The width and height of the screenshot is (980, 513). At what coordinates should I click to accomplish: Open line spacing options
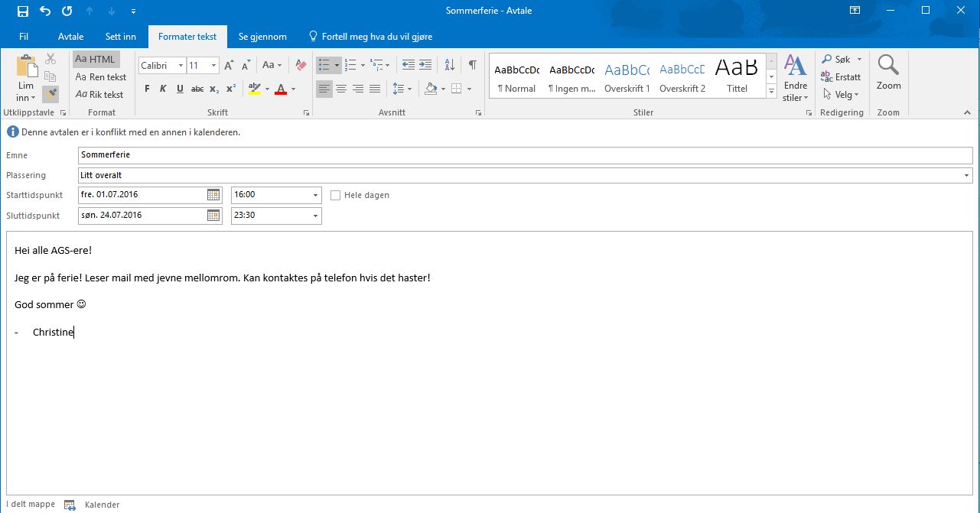[x=402, y=89]
